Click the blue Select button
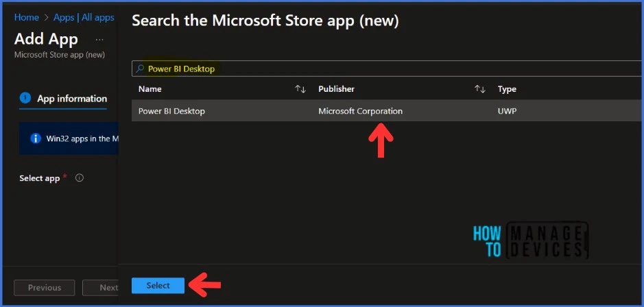Image resolution: width=644 pixels, height=307 pixels. tap(158, 286)
